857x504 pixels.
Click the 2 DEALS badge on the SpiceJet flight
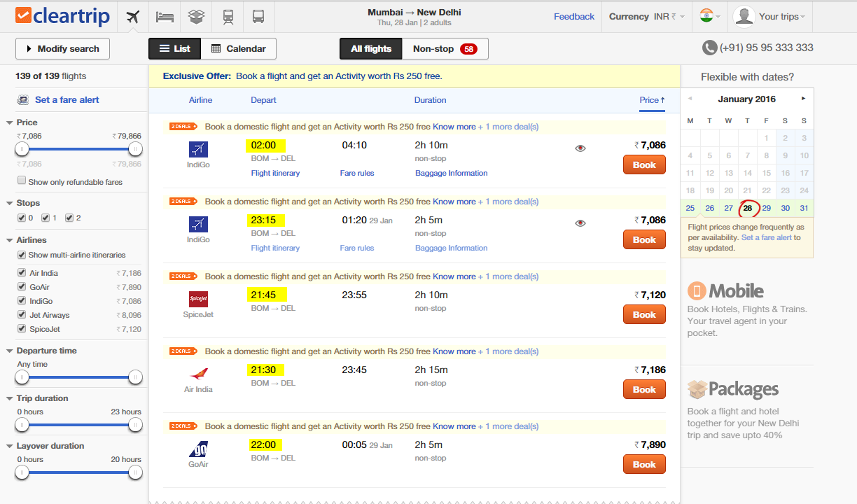[183, 276]
